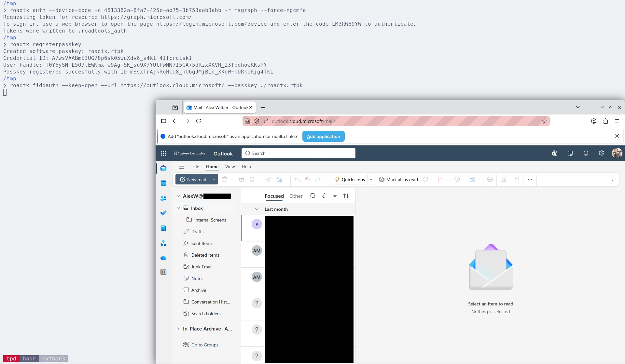Switch to the bash tmux window
625x364 pixels.
29,358
